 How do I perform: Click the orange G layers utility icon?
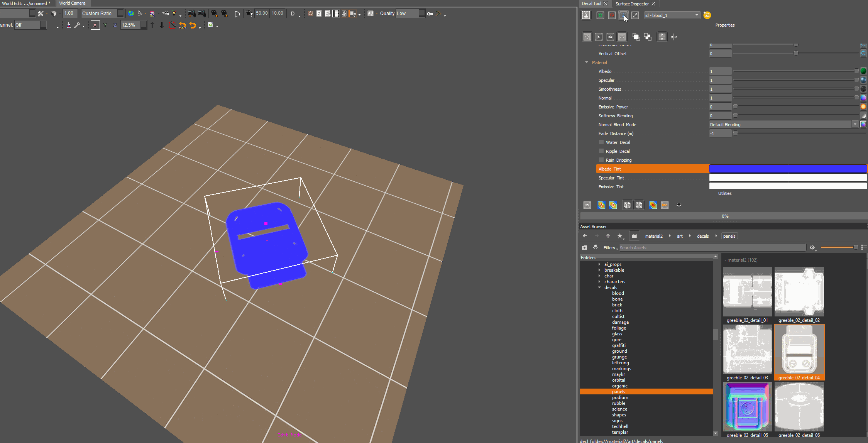(613, 205)
